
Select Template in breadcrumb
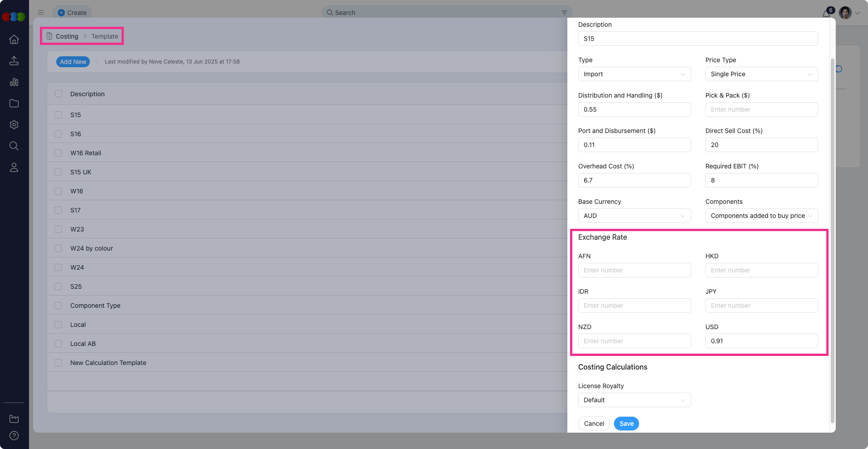[x=105, y=36]
